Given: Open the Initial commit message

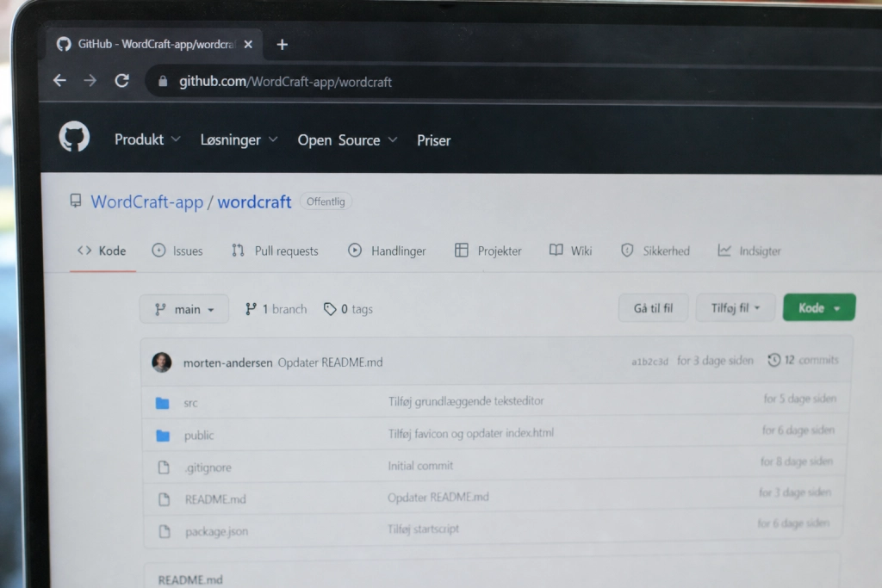Looking at the screenshot, I should pyautogui.click(x=420, y=466).
